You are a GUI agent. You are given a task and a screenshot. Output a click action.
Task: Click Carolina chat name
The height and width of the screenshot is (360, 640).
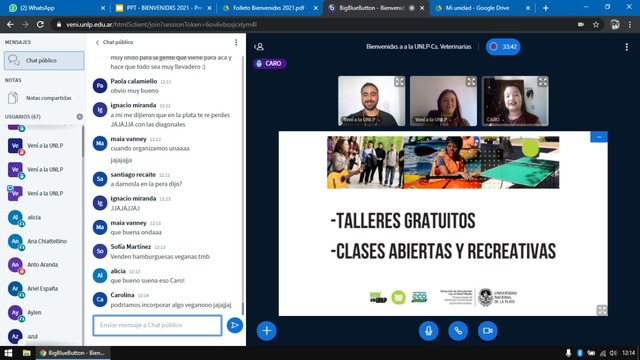click(x=122, y=295)
